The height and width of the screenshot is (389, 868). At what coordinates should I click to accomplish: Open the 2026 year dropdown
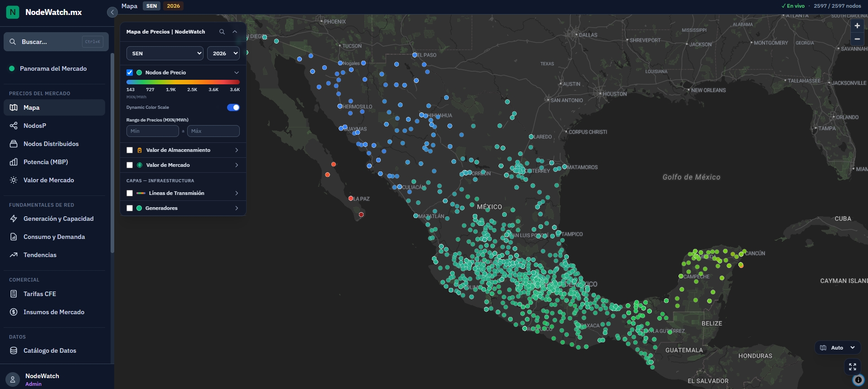pos(223,53)
